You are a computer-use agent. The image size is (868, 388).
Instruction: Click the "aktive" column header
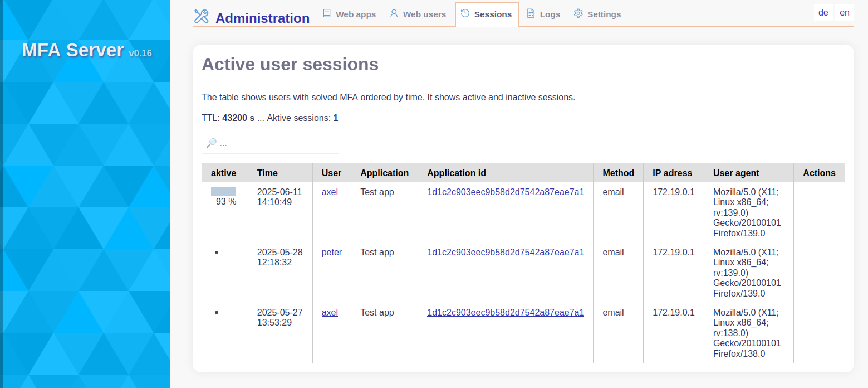[x=224, y=173]
